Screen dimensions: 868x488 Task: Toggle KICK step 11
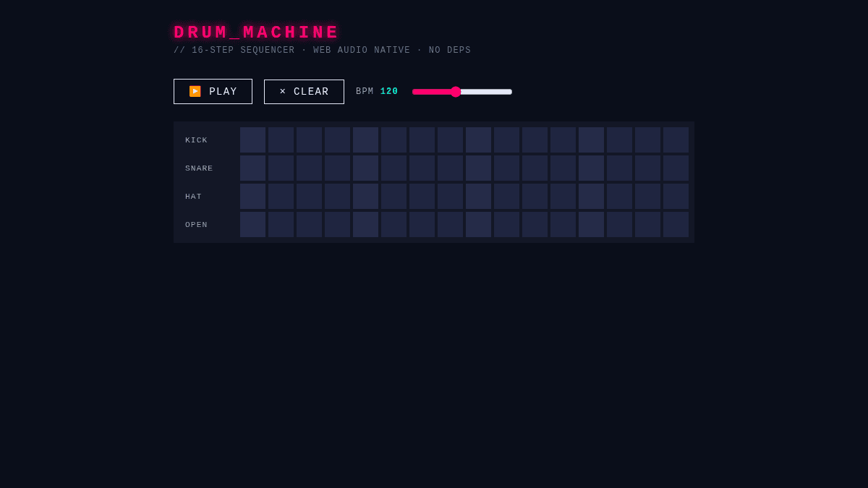click(535, 140)
